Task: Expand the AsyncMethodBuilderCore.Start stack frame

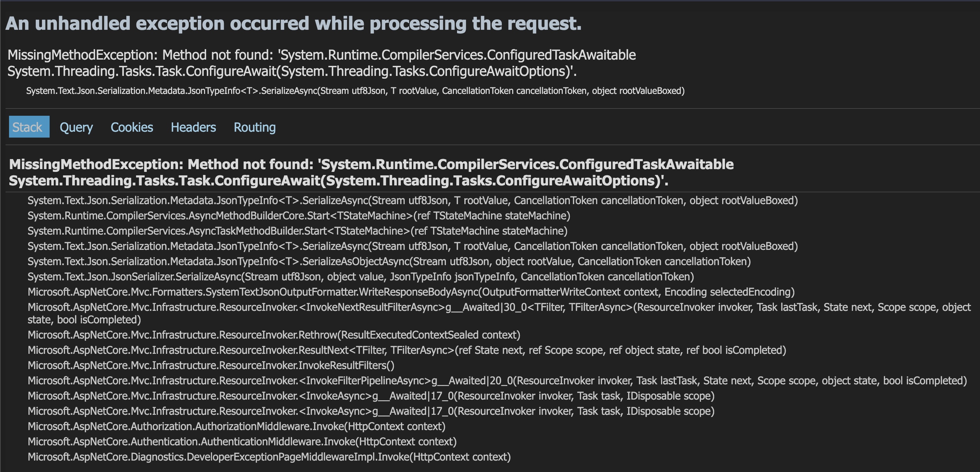Action: [299, 216]
